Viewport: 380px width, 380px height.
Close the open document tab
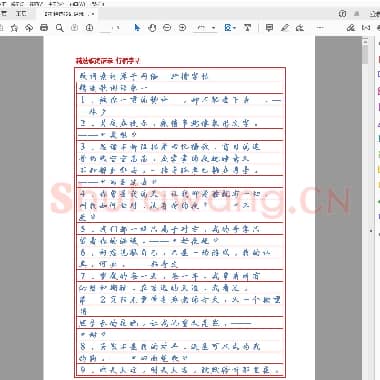pos(92,14)
